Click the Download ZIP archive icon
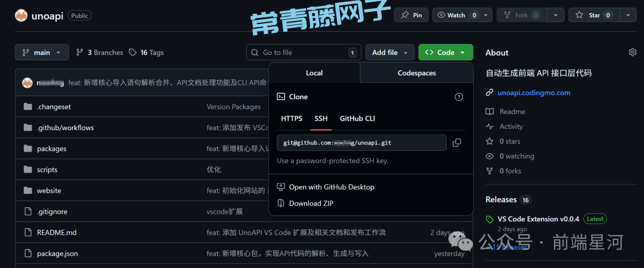Viewport: 644px width, 268px height. coord(281,203)
